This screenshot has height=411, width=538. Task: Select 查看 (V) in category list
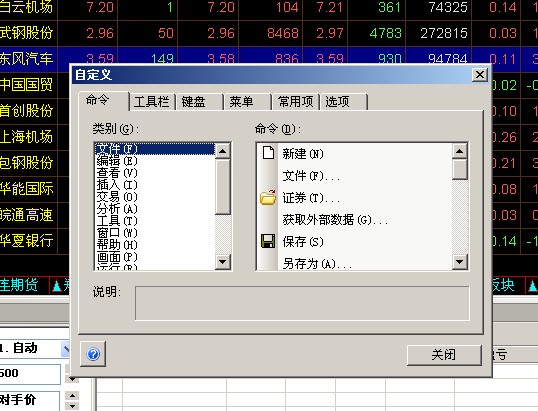click(155, 173)
